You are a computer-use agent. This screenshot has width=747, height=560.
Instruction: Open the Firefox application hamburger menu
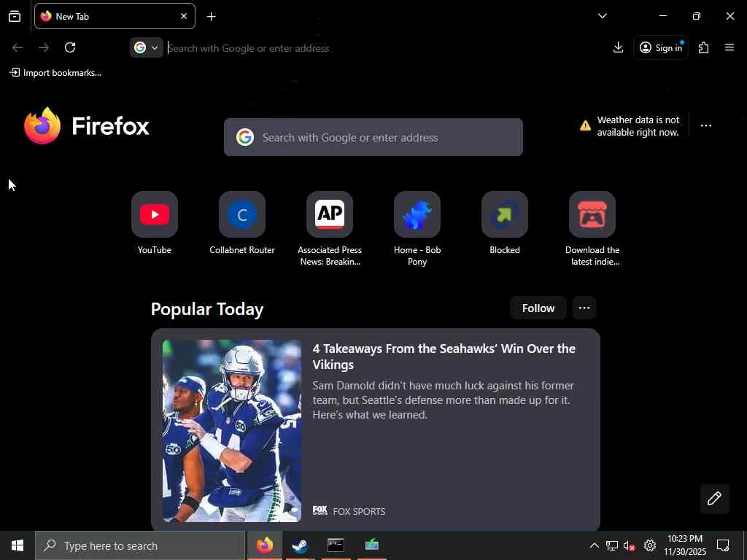point(729,47)
